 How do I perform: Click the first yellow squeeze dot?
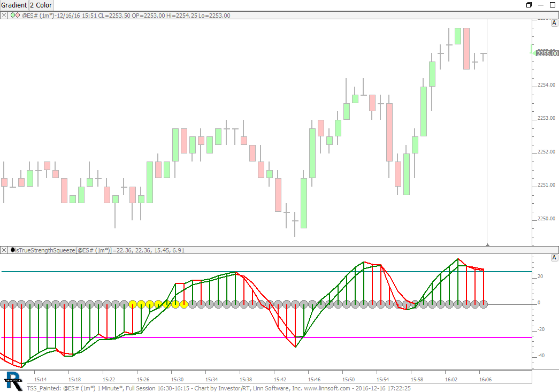point(132,304)
